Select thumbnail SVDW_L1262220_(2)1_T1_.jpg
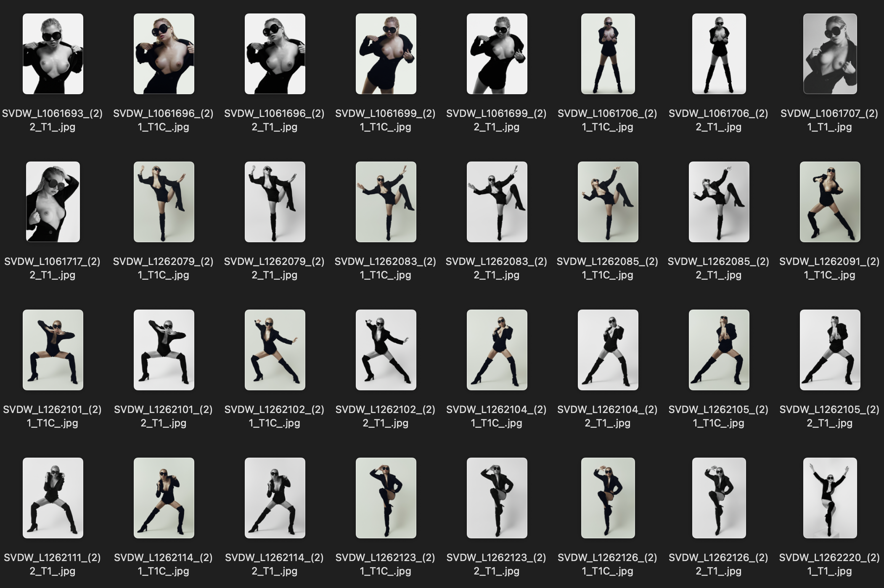 [x=830, y=498]
